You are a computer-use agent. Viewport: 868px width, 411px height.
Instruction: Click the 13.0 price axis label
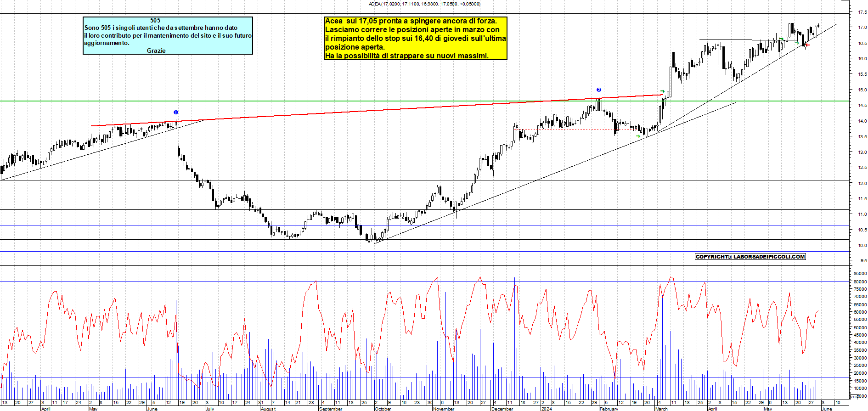pyautogui.click(x=862, y=152)
